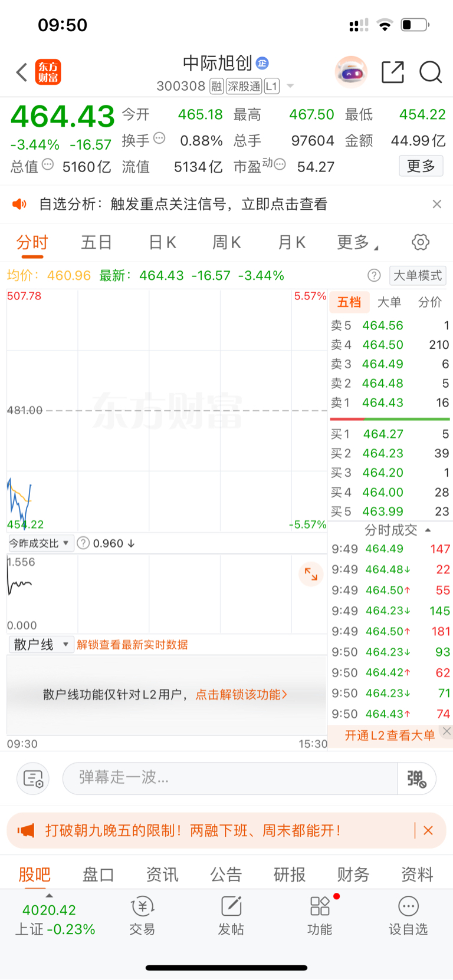This screenshot has height=980, width=453.
Task: Switch to the 财务 tab
Action: (353, 875)
